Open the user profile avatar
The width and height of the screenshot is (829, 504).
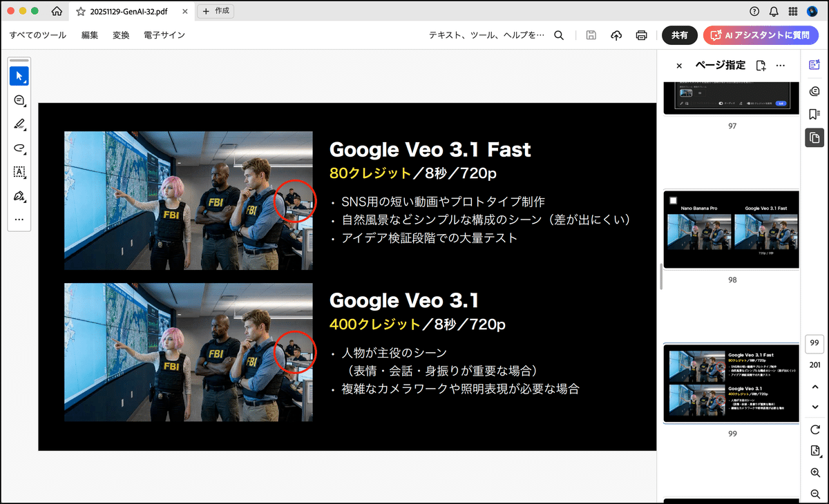pyautogui.click(x=812, y=11)
